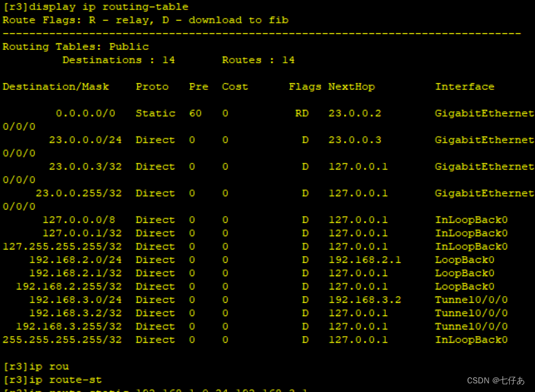Click the next hop address '23.0.0.2'
Image resolution: width=535 pixels, height=392 pixels.
354,113
